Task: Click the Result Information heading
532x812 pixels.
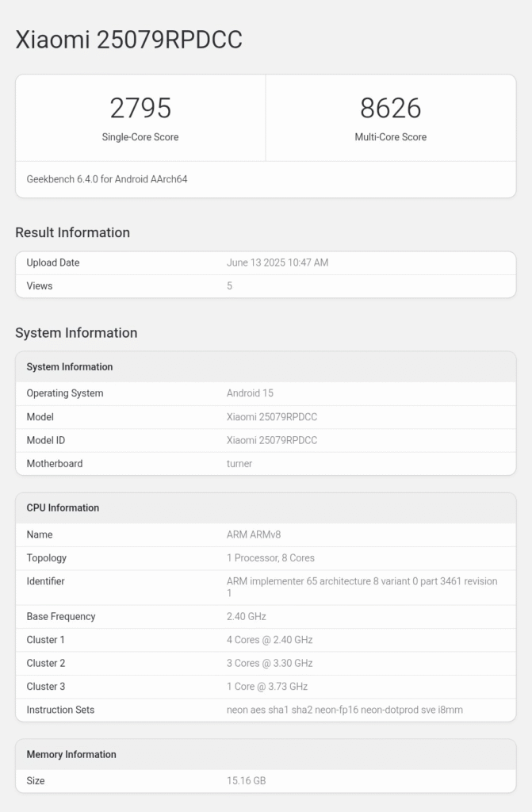Action: click(x=72, y=232)
